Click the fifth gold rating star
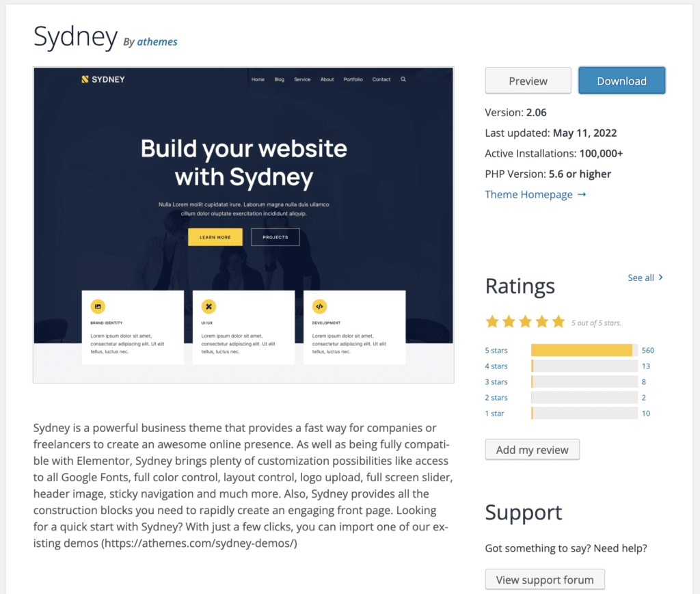 pyautogui.click(x=558, y=321)
